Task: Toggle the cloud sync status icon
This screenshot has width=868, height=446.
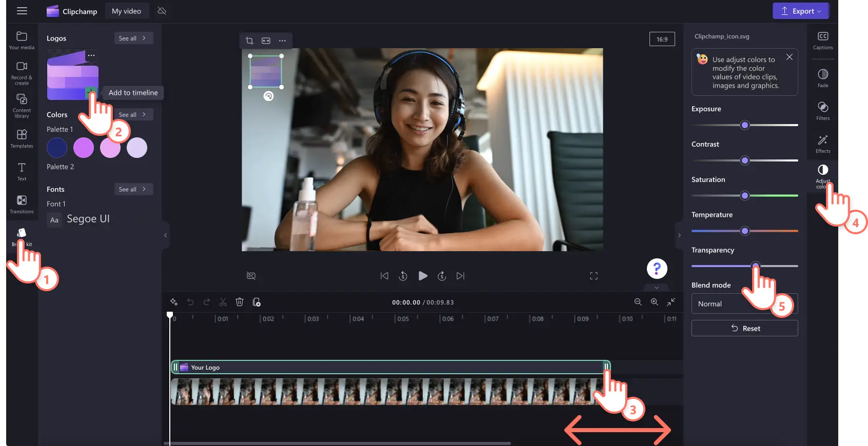Action: (162, 11)
